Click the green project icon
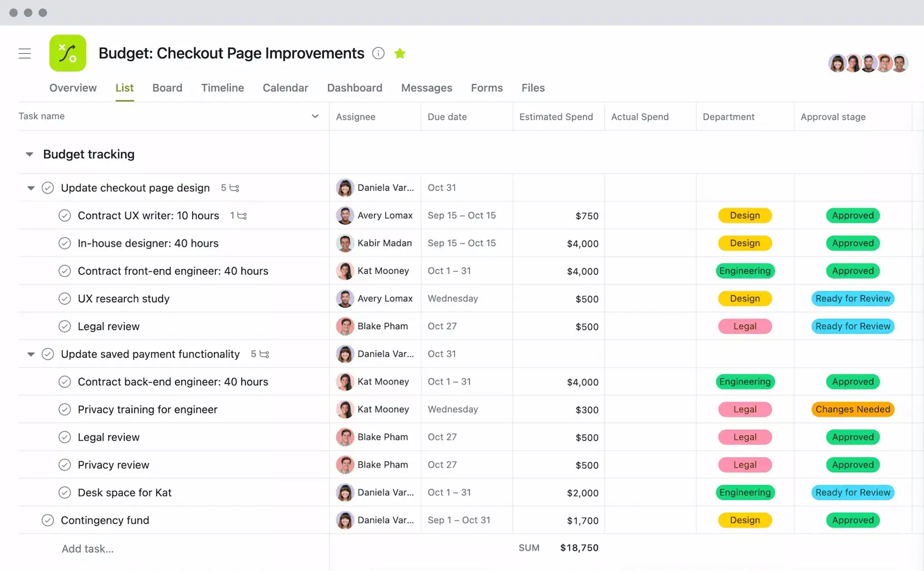The height and width of the screenshot is (571, 924). pyautogui.click(x=67, y=53)
